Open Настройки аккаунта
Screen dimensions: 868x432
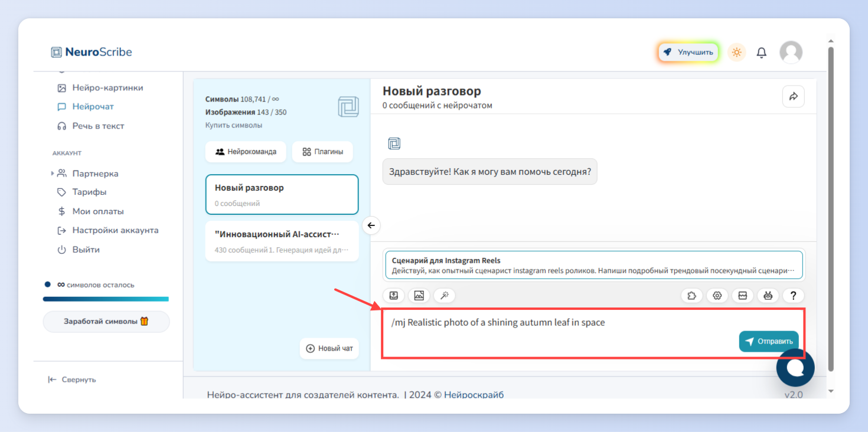click(x=115, y=230)
